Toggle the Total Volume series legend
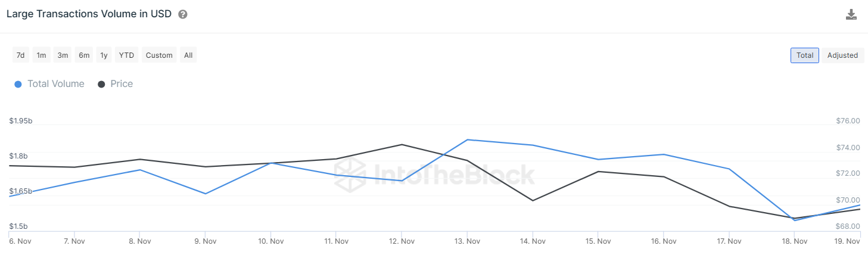This screenshot has width=868, height=258. tap(55, 84)
